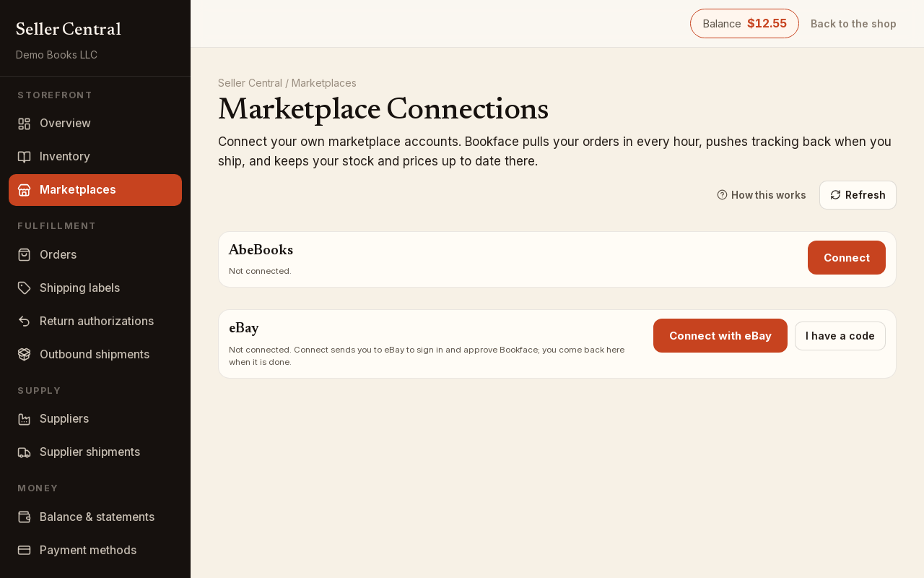Click the Payment methods card icon
The height and width of the screenshot is (578, 924).
pos(24,551)
